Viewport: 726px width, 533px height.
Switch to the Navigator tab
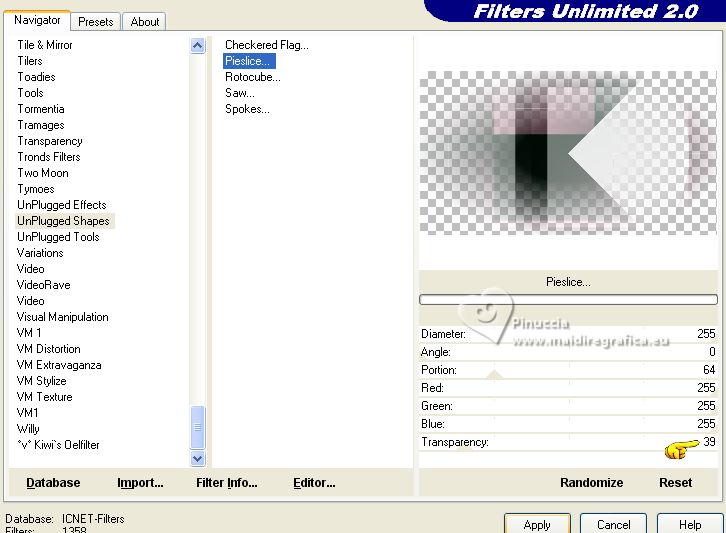click(37, 20)
